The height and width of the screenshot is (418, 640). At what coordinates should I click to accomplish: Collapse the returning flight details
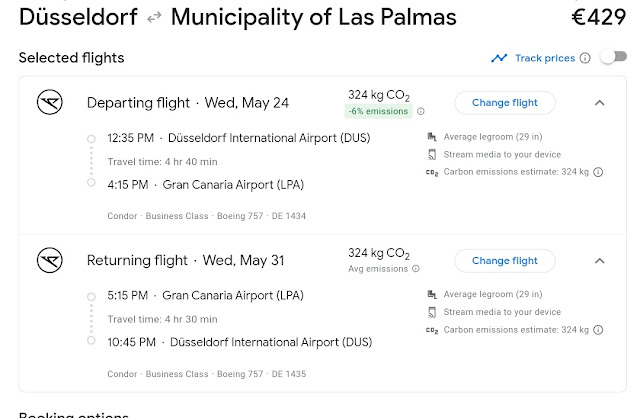click(599, 260)
